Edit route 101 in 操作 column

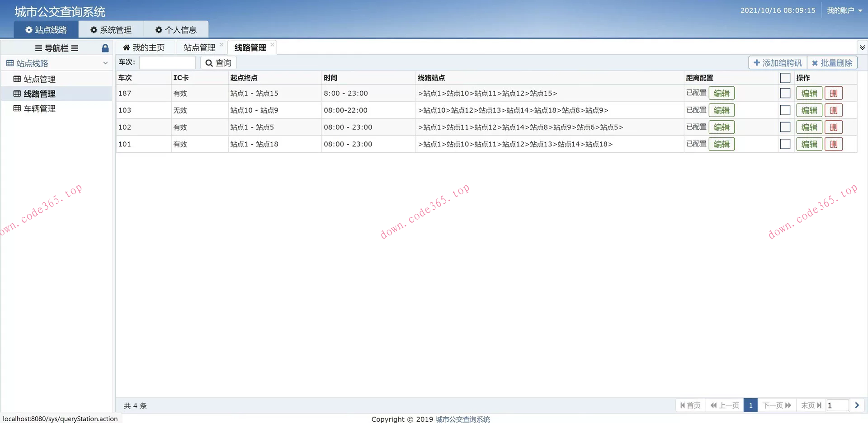(809, 144)
